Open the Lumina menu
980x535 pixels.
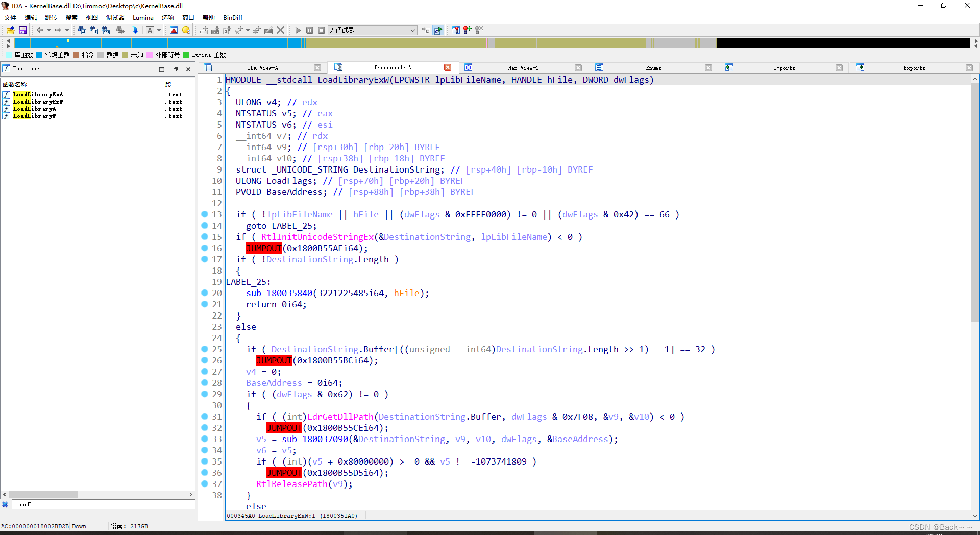pos(143,17)
